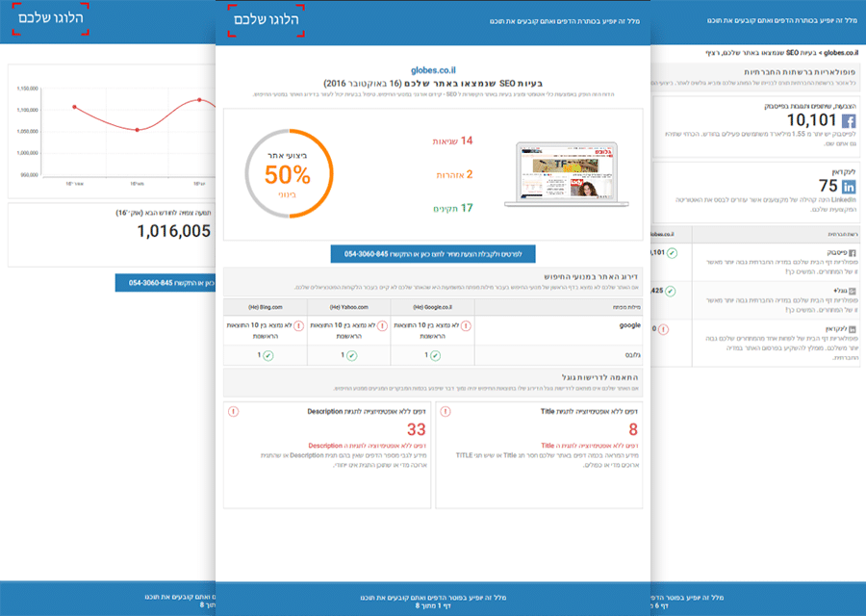The height and width of the screenshot is (616, 866).
Task: Click the 75 LinkedIn count on right page
Action: tap(828, 186)
